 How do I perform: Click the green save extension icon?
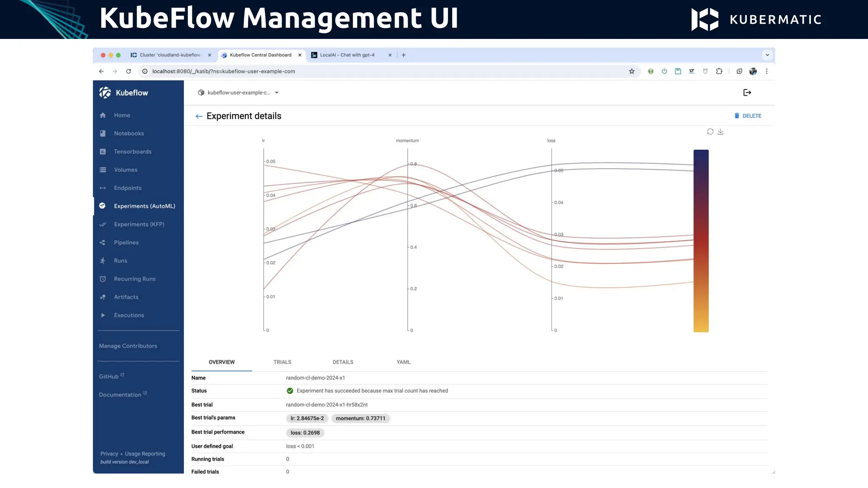point(678,72)
